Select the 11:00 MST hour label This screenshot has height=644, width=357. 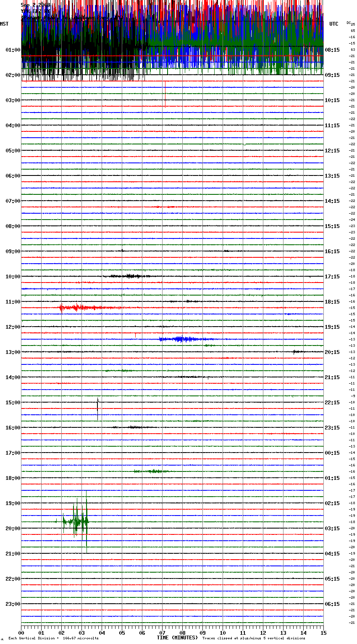13,302
